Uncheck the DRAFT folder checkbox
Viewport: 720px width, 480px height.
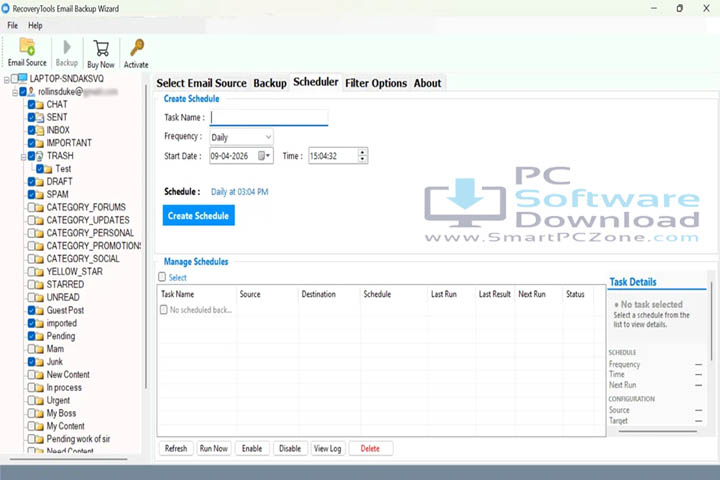[x=31, y=181]
